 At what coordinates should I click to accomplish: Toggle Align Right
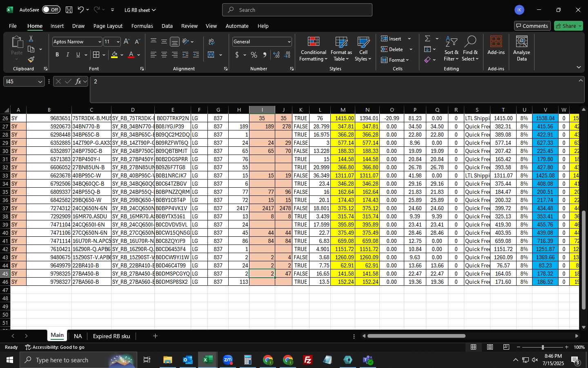(175, 55)
